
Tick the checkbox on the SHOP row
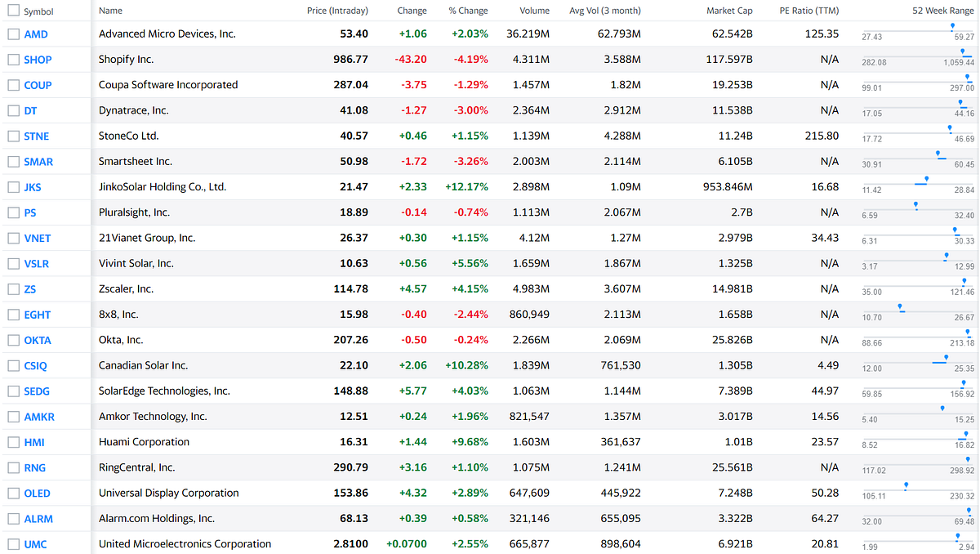[x=12, y=59]
